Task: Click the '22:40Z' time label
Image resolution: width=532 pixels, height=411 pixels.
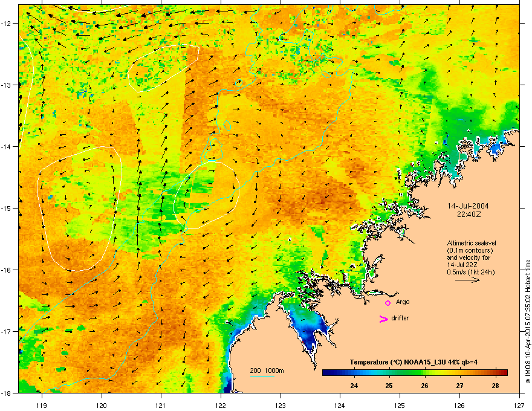Action: tap(469, 215)
